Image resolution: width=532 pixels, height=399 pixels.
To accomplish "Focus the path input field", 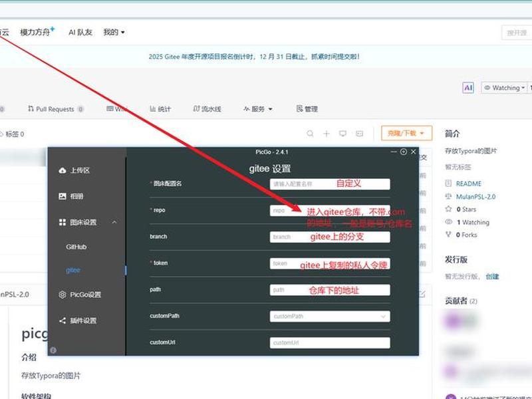I will [330, 290].
